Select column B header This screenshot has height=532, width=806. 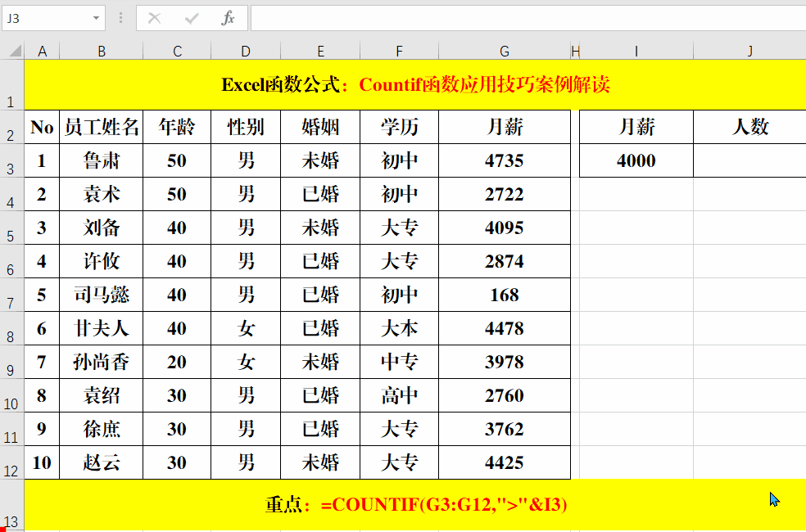pyautogui.click(x=102, y=51)
